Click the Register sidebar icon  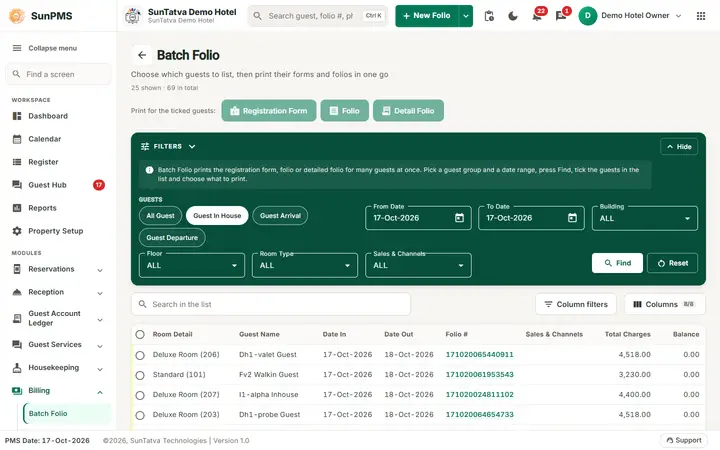click(x=17, y=162)
